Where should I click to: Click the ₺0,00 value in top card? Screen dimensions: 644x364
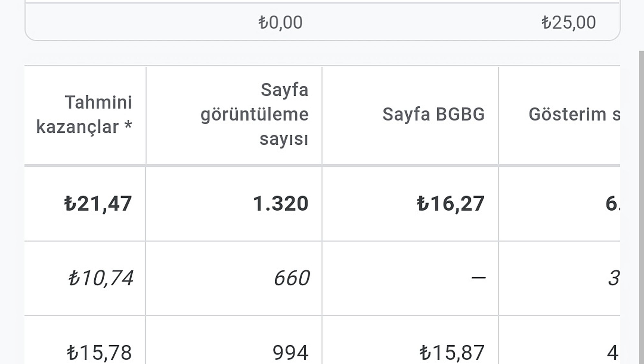click(x=280, y=23)
